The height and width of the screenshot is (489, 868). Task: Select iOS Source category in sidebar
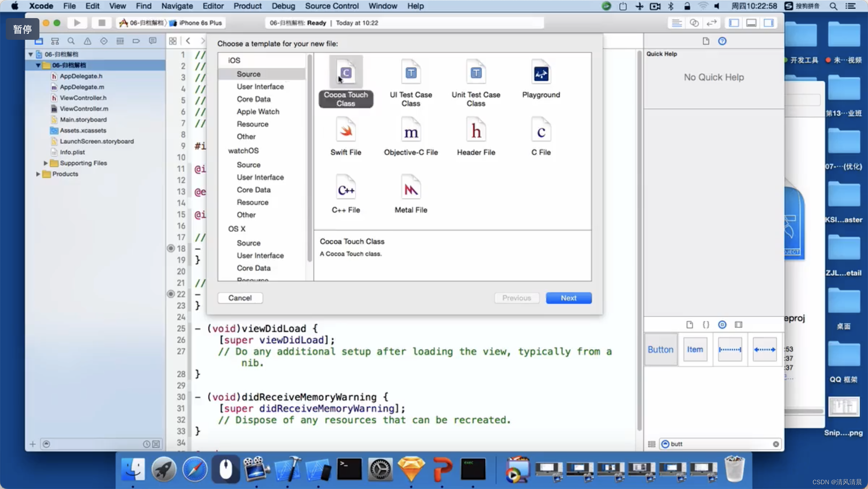(x=248, y=73)
